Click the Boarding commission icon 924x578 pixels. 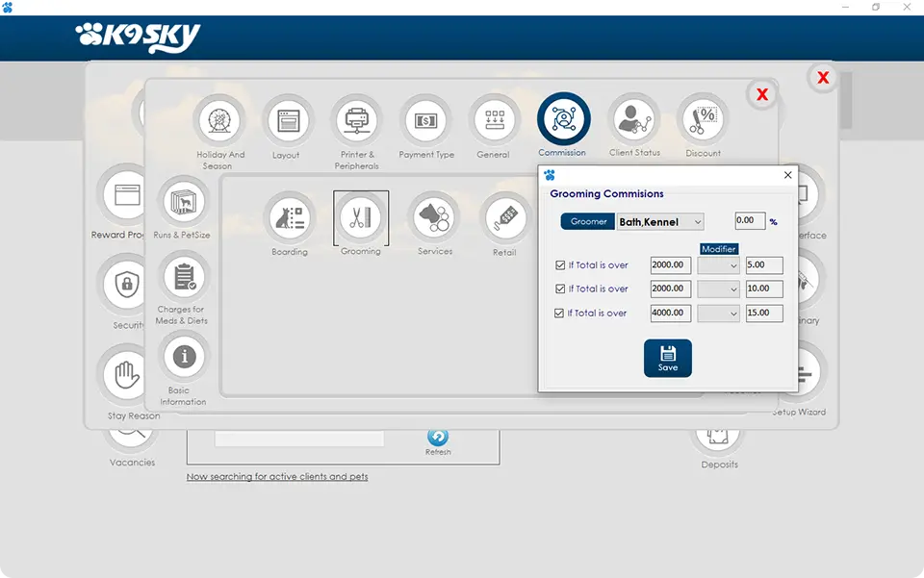click(290, 219)
